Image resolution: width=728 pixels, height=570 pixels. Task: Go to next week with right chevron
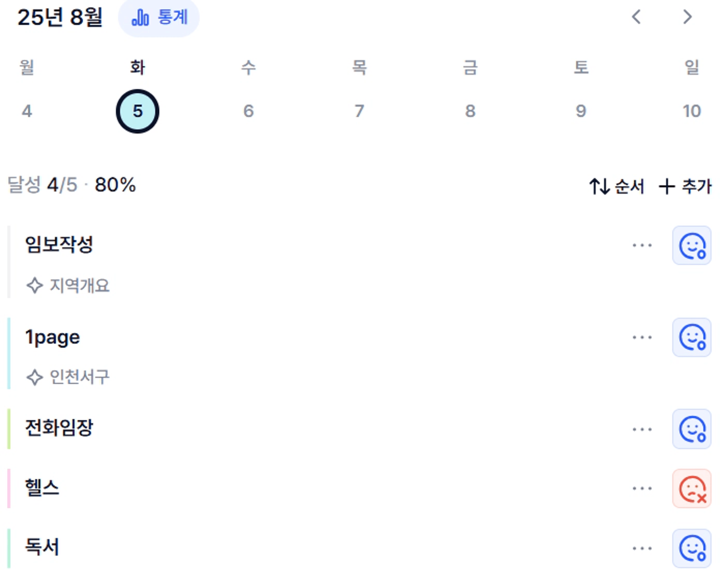tap(688, 17)
